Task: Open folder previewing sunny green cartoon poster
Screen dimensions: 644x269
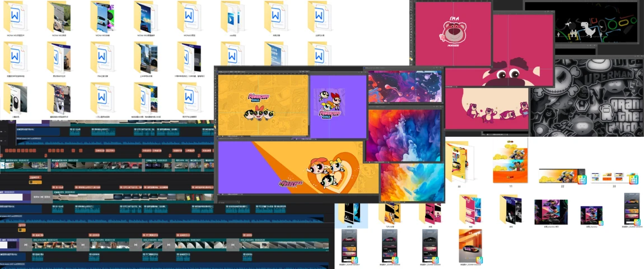Action: [x=146, y=98]
